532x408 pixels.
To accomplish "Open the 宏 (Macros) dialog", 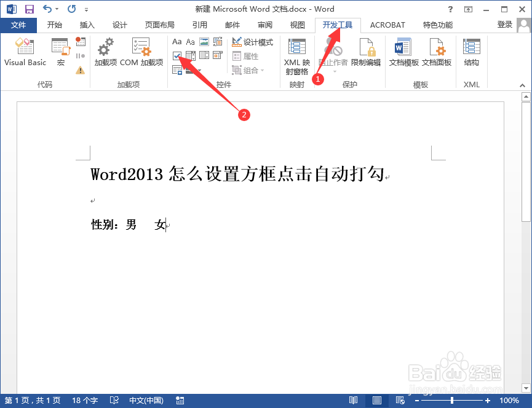I will point(61,52).
